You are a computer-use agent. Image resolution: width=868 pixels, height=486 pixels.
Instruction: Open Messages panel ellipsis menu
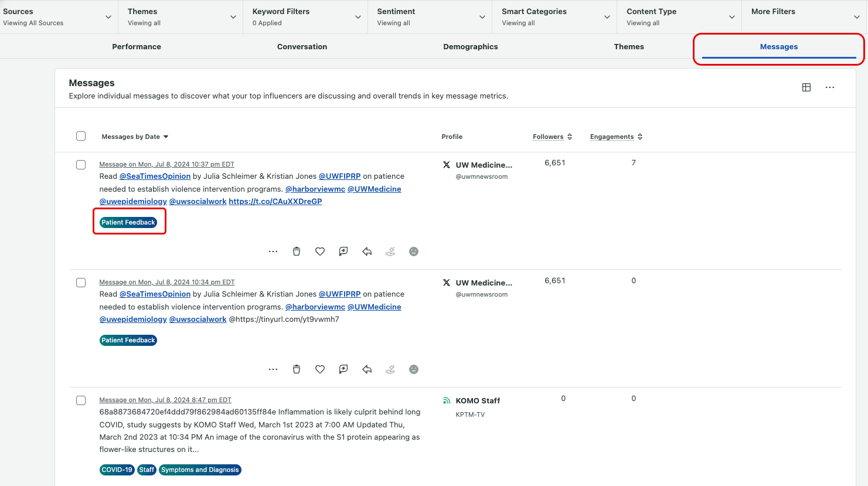pyautogui.click(x=830, y=87)
